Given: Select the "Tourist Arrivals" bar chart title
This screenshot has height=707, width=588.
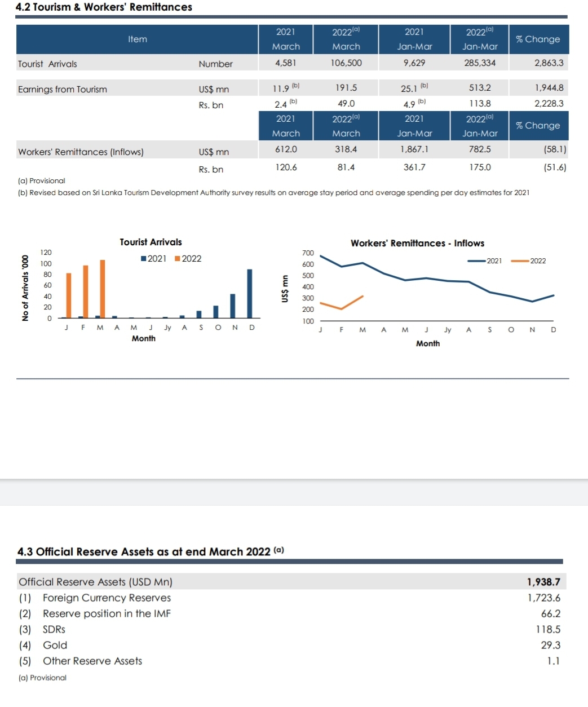Looking at the screenshot, I should pos(151,242).
